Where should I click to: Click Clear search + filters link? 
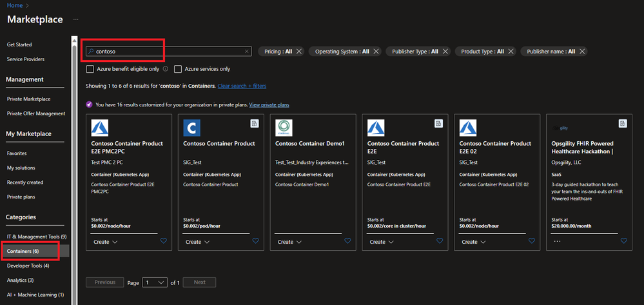(242, 86)
